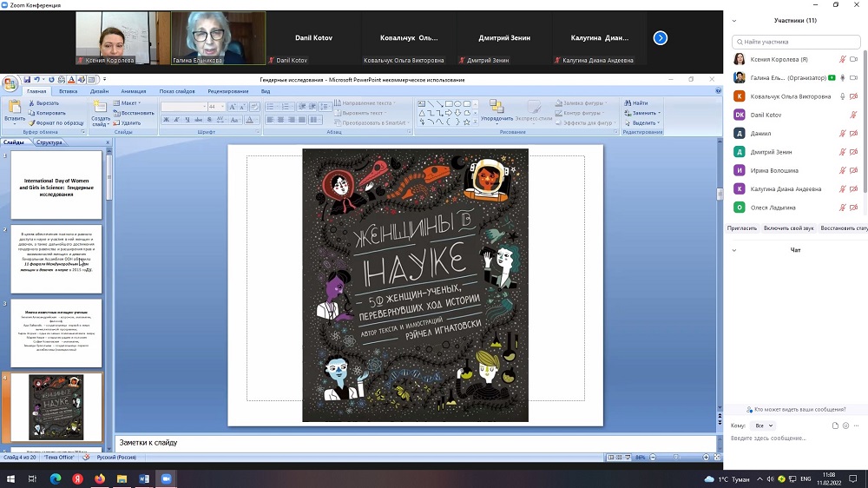Toggle the microphone icon next to Ксения Королева
The width and height of the screenshot is (868, 488).
point(842,59)
